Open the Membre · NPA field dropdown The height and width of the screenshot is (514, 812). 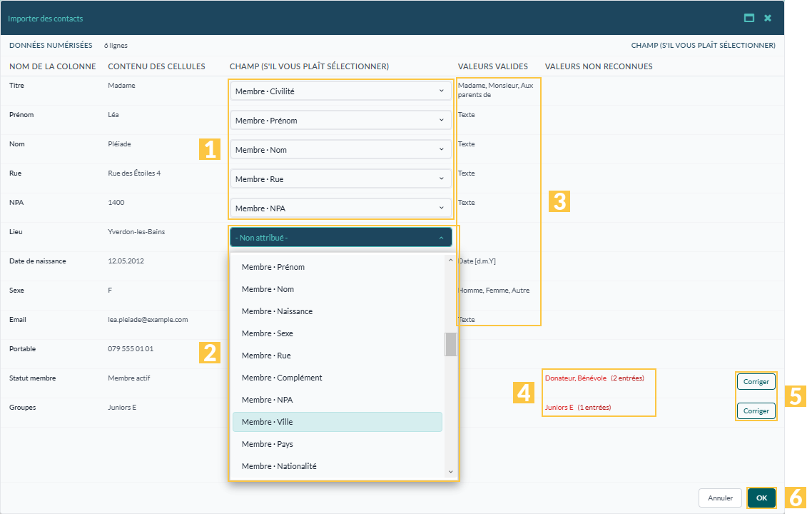pyautogui.click(x=341, y=208)
